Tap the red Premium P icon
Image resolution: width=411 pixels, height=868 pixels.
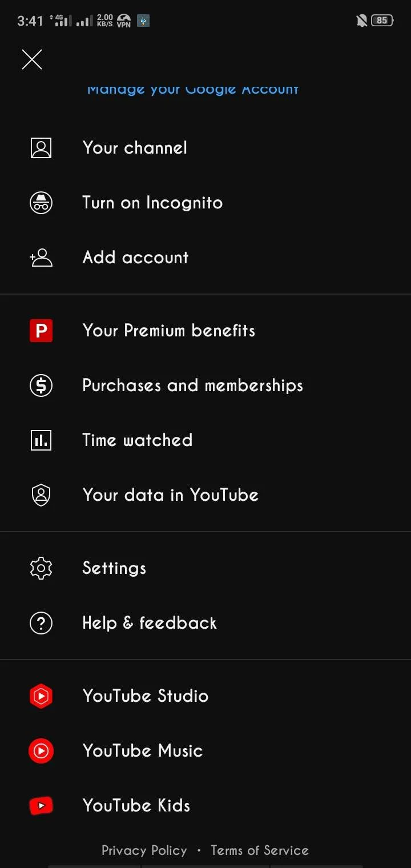pyautogui.click(x=41, y=331)
